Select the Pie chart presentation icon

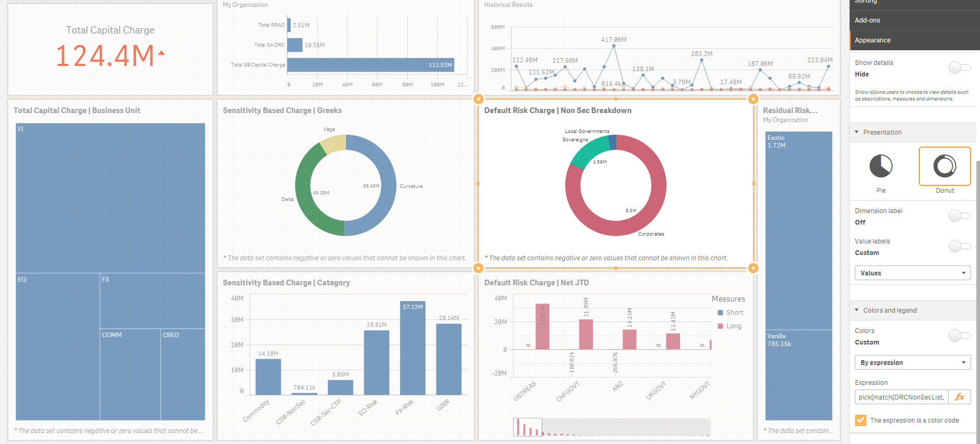pyautogui.click(x=881, y=167)
